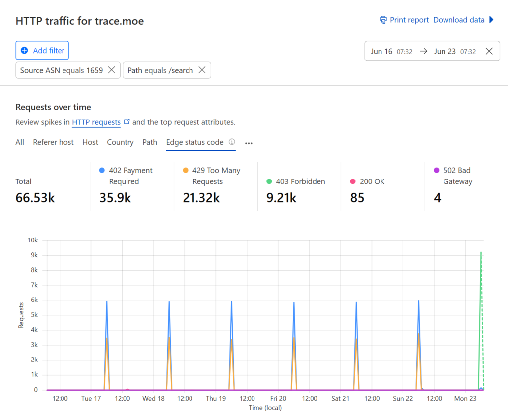
Task: Click the Add filter button
Action: pos(42,50)
